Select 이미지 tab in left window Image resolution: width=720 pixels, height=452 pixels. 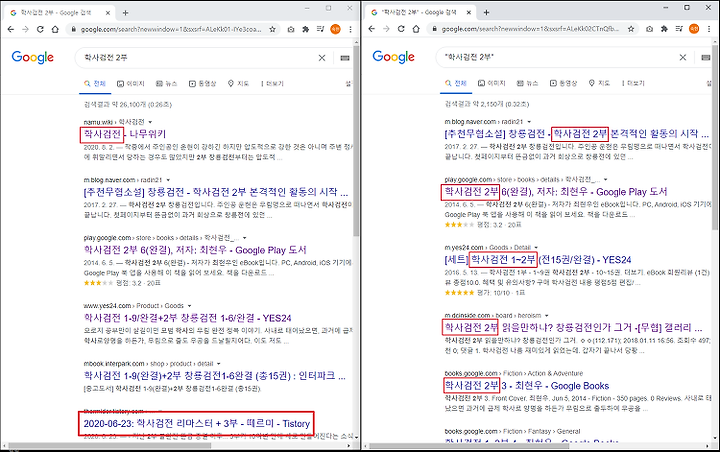pos(130,84)
